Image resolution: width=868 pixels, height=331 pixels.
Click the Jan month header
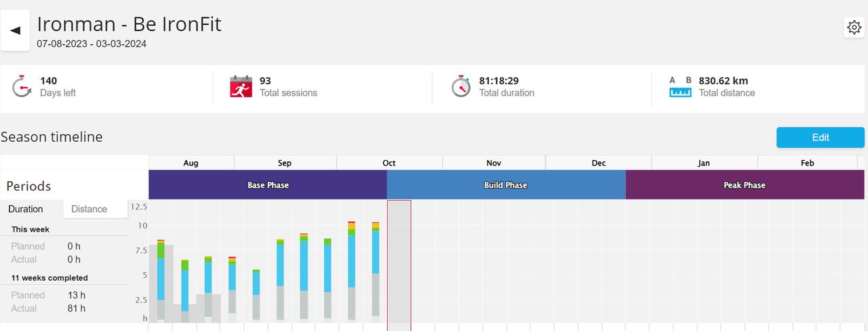(704, 163)
